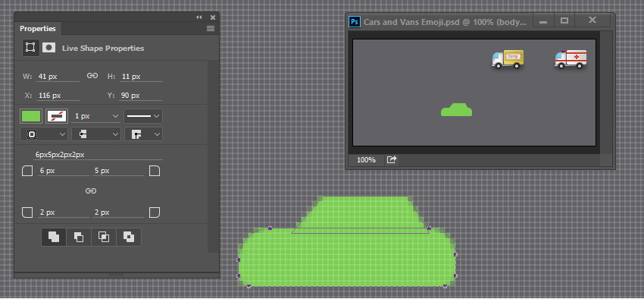Click the green fill color swatch
This screenshot has height=299, width=644.
pyautogui.click(x=31, y=116)
